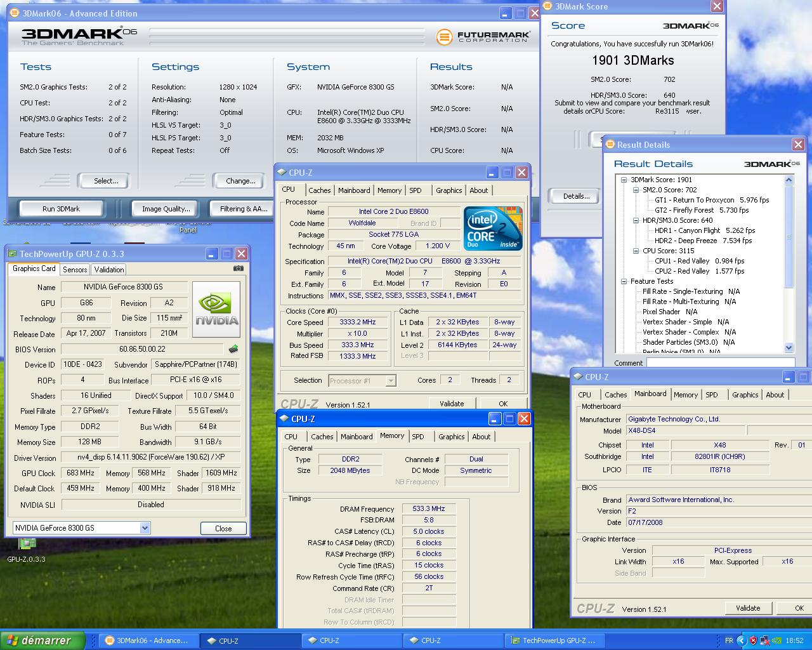
Task: Click the 18:52 taskbar clock
Action: tap(794, 640)
